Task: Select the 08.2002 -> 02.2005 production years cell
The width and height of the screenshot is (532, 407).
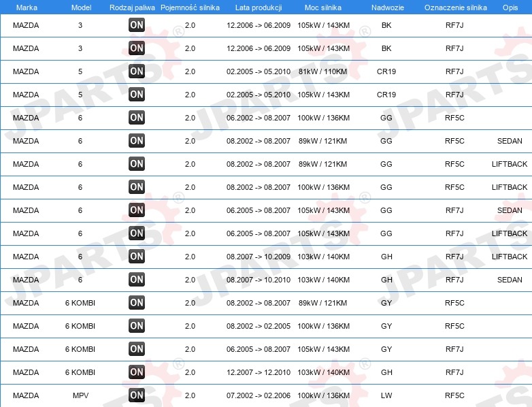Action: coord(259,326)
